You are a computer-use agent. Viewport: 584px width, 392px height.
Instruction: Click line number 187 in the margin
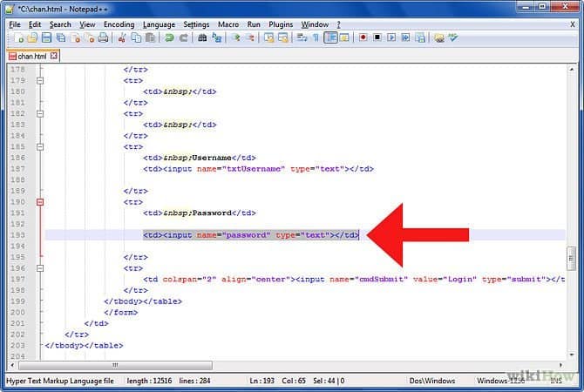(x=17, y=169)
